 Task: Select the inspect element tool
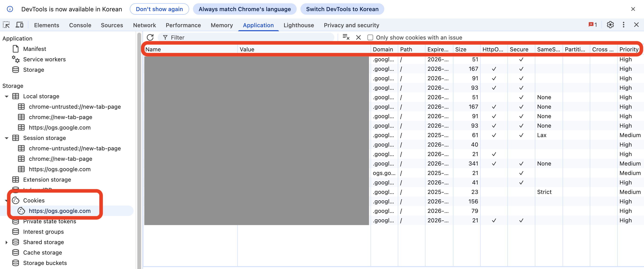coord(6,25)
